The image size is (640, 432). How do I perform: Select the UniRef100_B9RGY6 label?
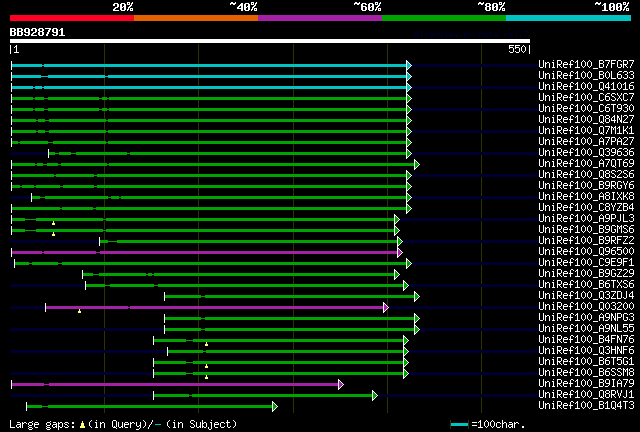click(x=586, y=185)
